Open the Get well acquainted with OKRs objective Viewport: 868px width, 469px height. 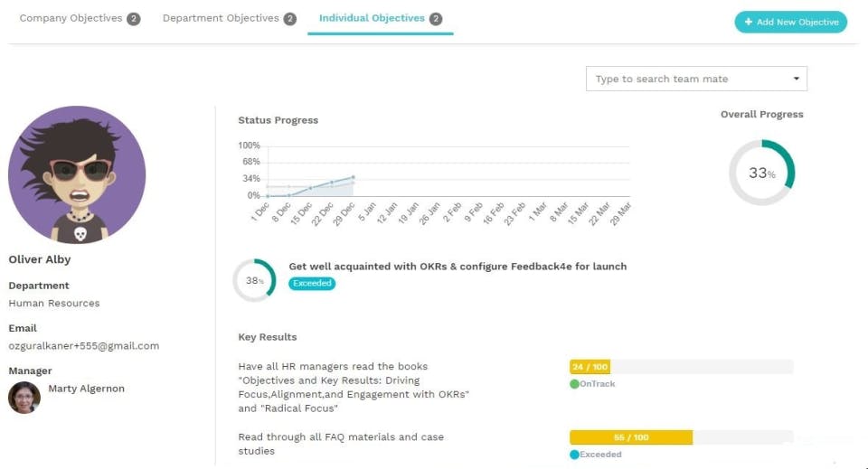(x=458, y=267)
